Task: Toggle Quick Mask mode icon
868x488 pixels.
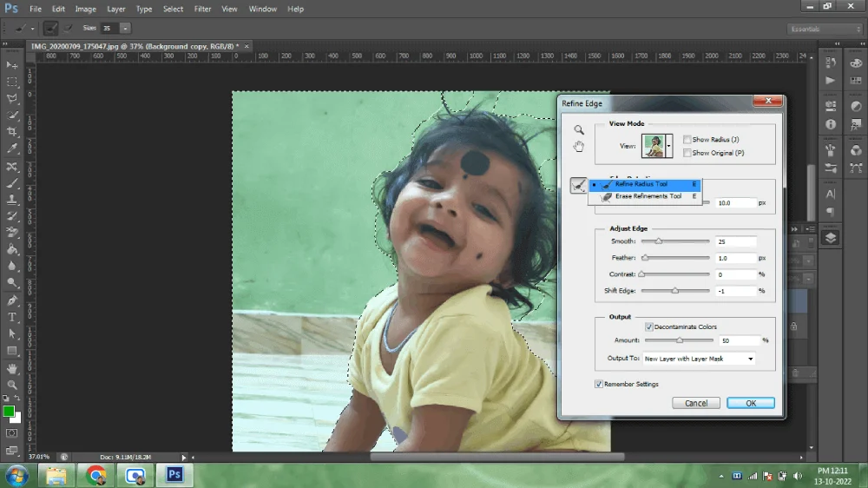Action: [11, 433]
